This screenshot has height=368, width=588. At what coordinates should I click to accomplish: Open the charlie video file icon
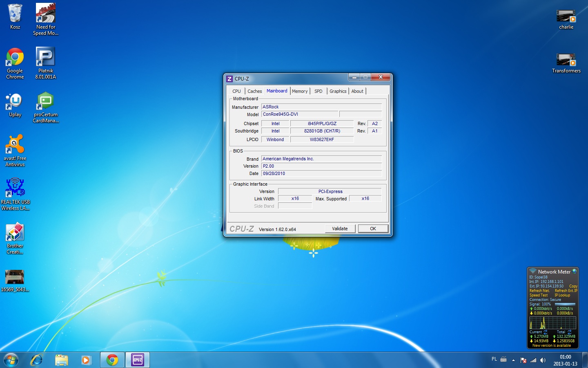click(566, 19)
